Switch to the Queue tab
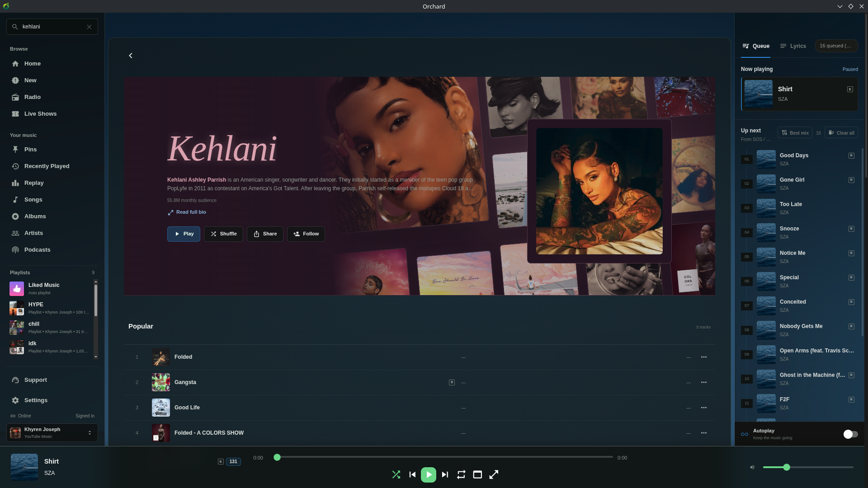The width and height of the screenshot is (868, 488). coord(755,46)
